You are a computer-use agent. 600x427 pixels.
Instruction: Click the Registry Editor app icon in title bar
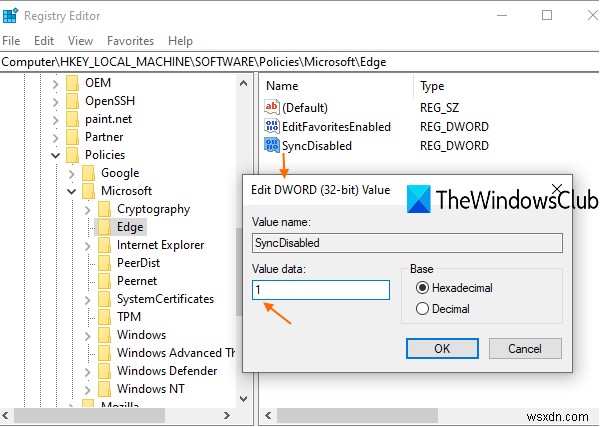(10, 16)
